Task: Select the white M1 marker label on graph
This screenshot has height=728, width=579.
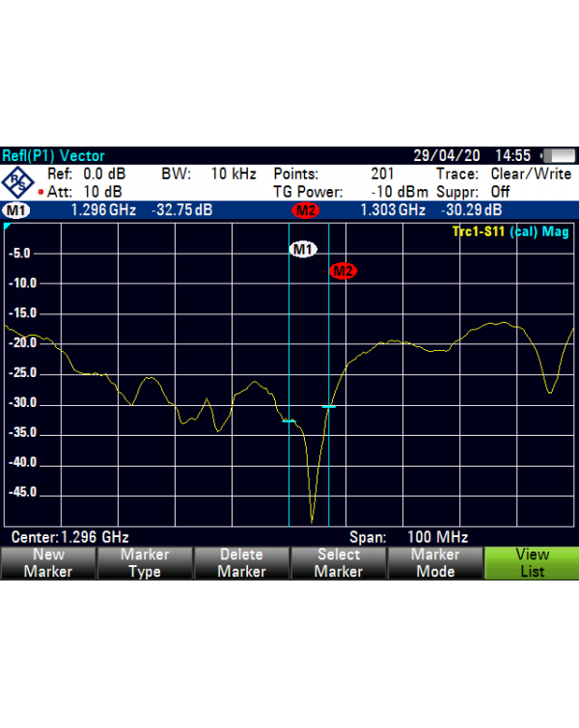Action: point(303,250)
